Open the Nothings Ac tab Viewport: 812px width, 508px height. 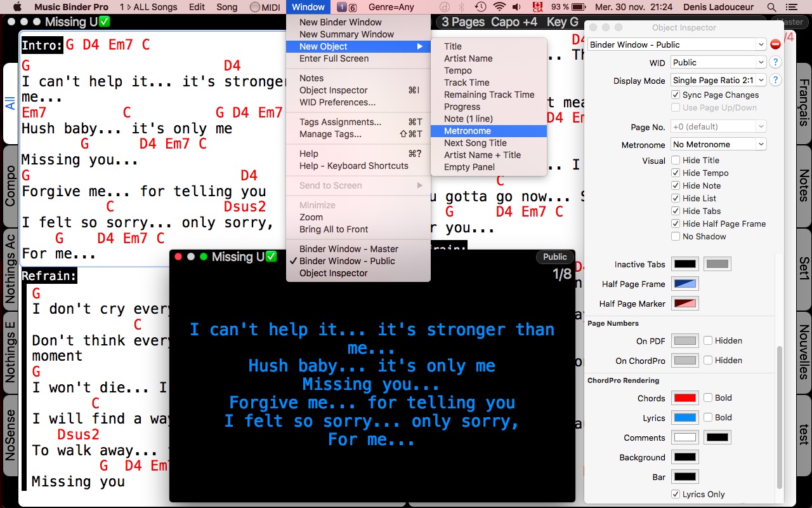[10, 269]
